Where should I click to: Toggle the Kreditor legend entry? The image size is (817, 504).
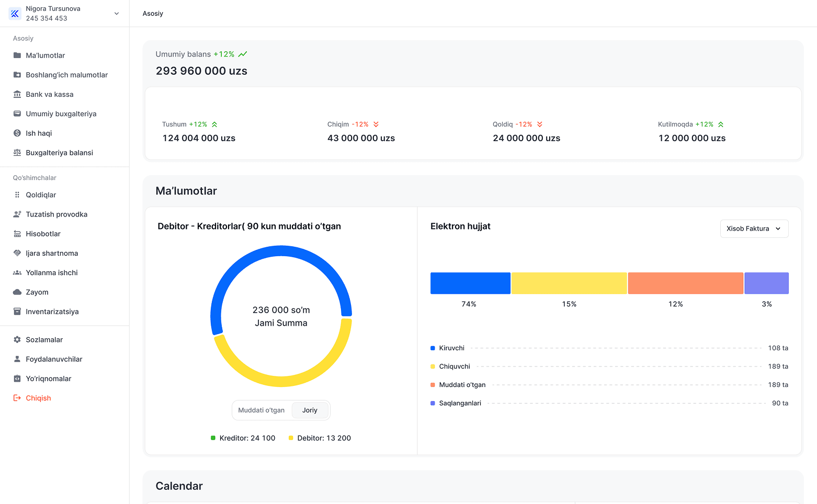tap(243, 438)
